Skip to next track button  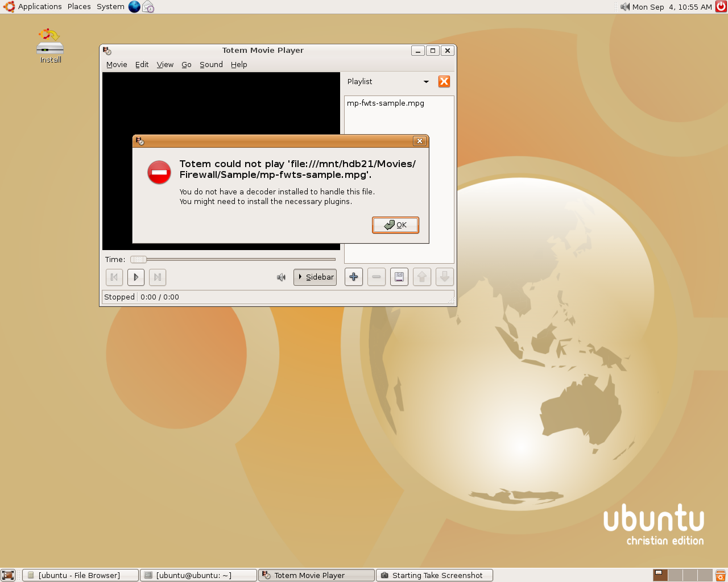tap(158, 277)
